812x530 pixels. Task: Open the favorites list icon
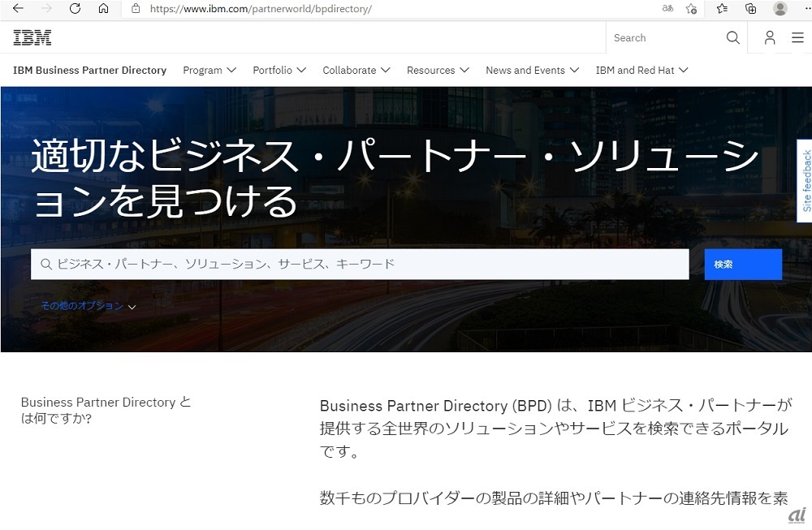(722, 8)
